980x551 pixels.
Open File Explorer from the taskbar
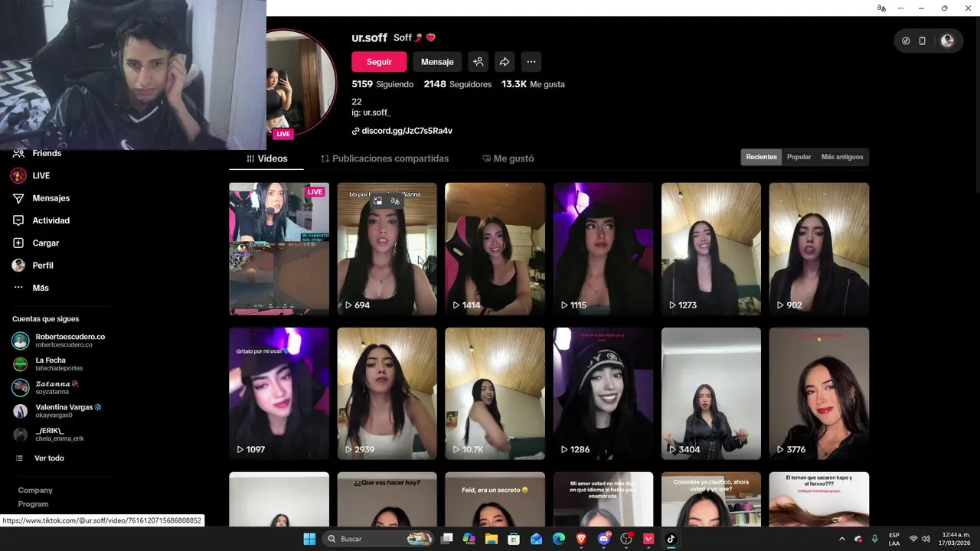(x=492, y=539)
